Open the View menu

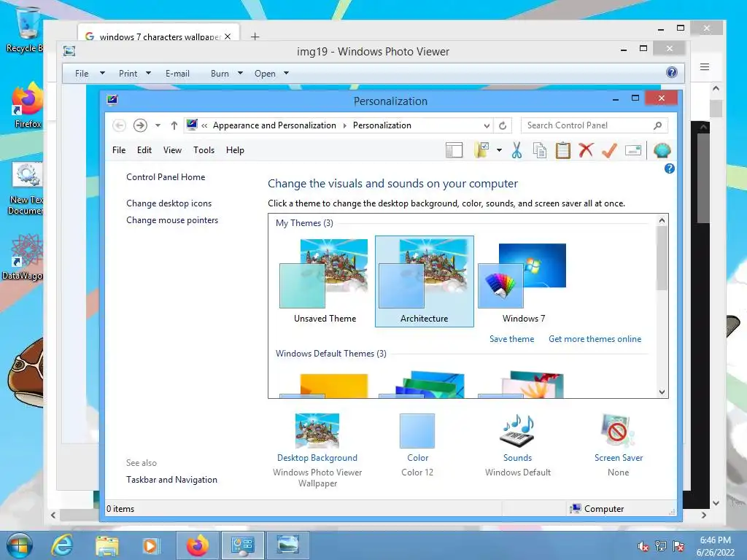click(x=172, y=150)
